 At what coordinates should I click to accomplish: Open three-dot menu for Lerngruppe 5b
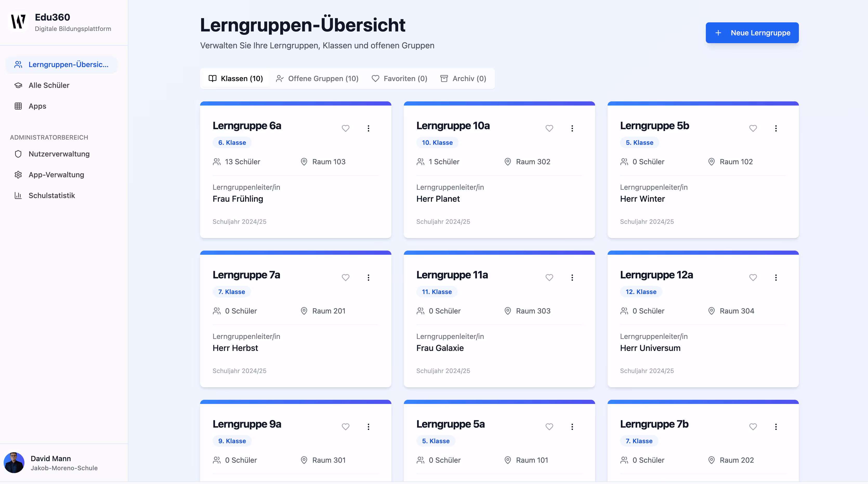coord(776,128)
